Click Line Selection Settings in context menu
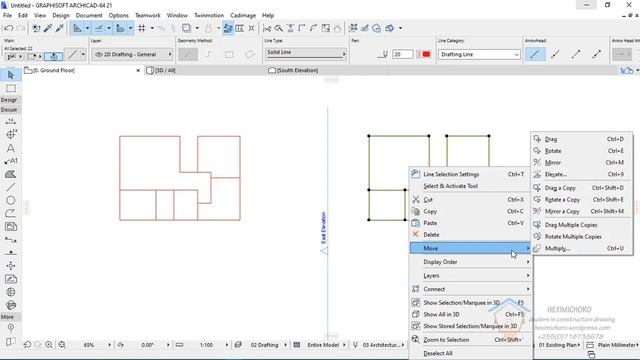The width and height of the screenshot is (640, 360). 469,174
